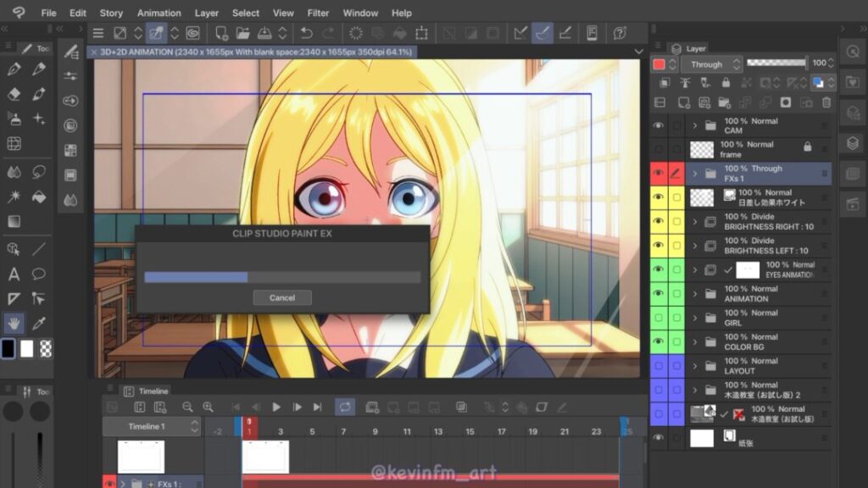This screenshot has width=868, height=488.
Task: Click the Clip Studio spiral icon
Action: 192,33
